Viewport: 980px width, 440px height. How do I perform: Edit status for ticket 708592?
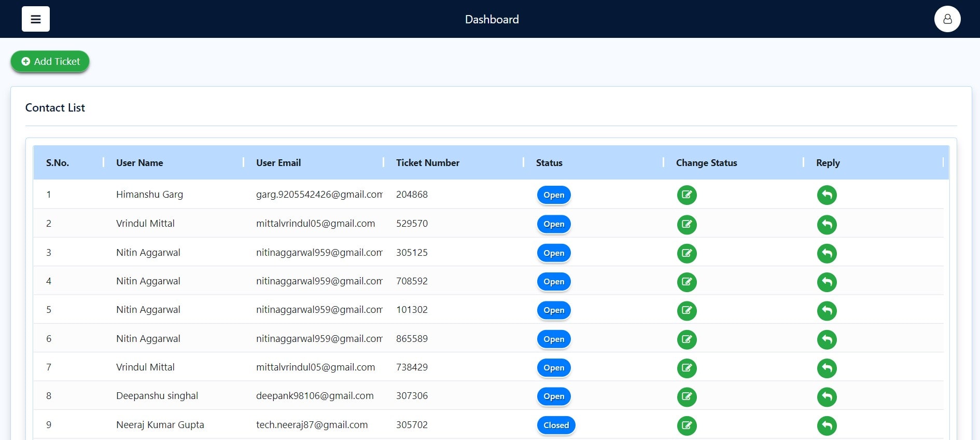[x=687, y=282]
